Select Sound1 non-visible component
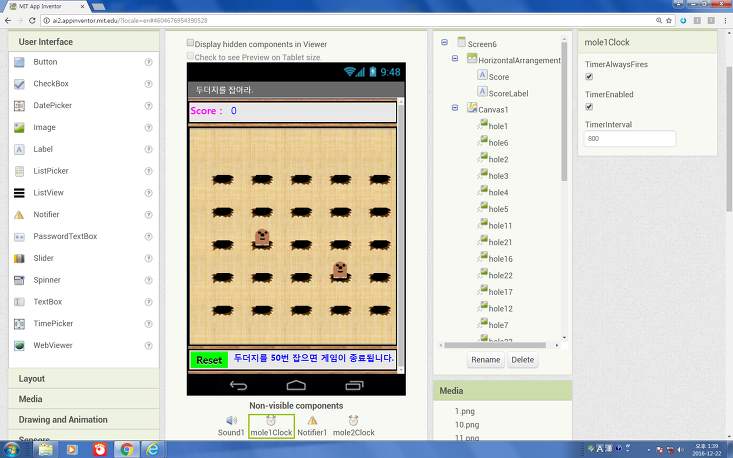 tap(231, 426)
